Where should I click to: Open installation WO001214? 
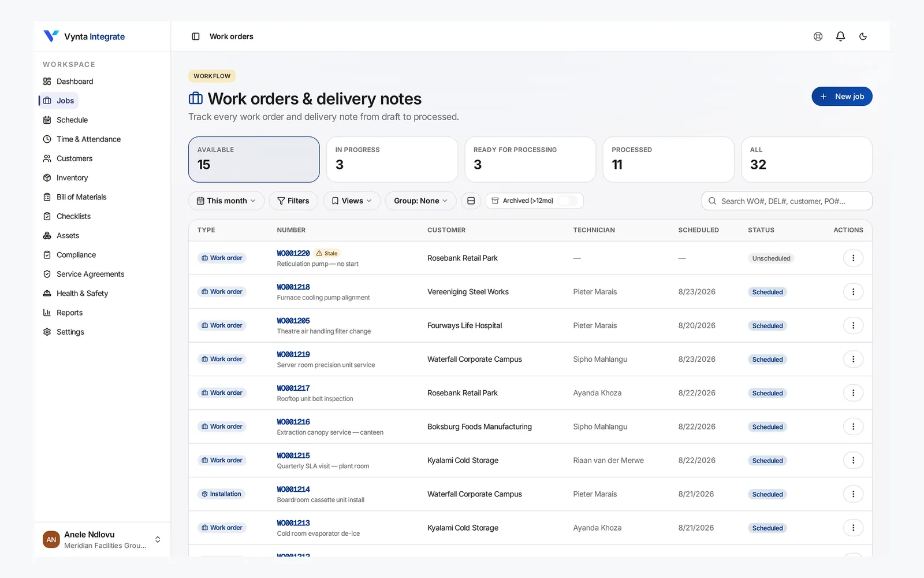click(x=293, y=489)
